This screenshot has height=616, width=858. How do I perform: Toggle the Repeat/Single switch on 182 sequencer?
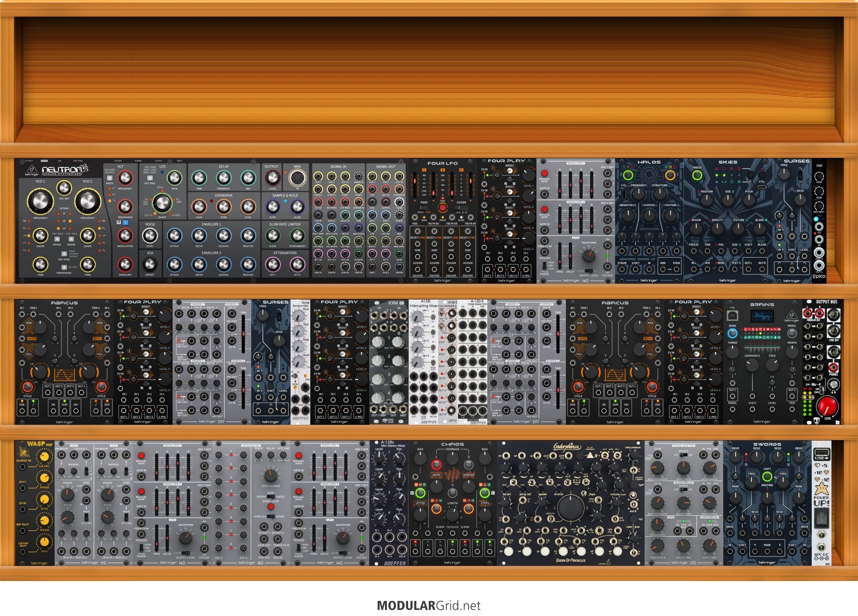click(270, 497)
